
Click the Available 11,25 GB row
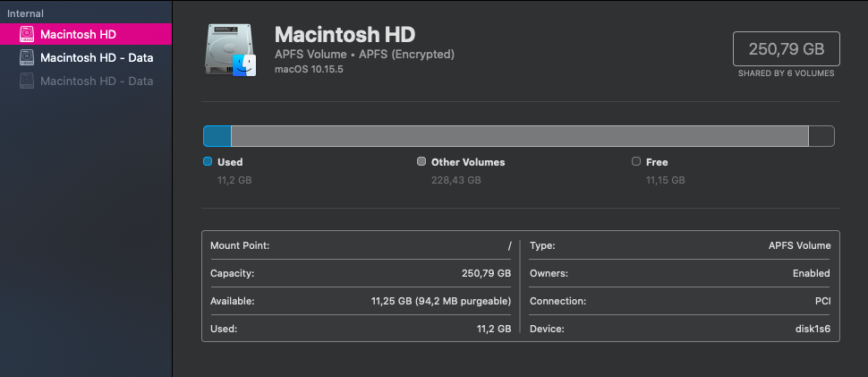click(360, 301)
